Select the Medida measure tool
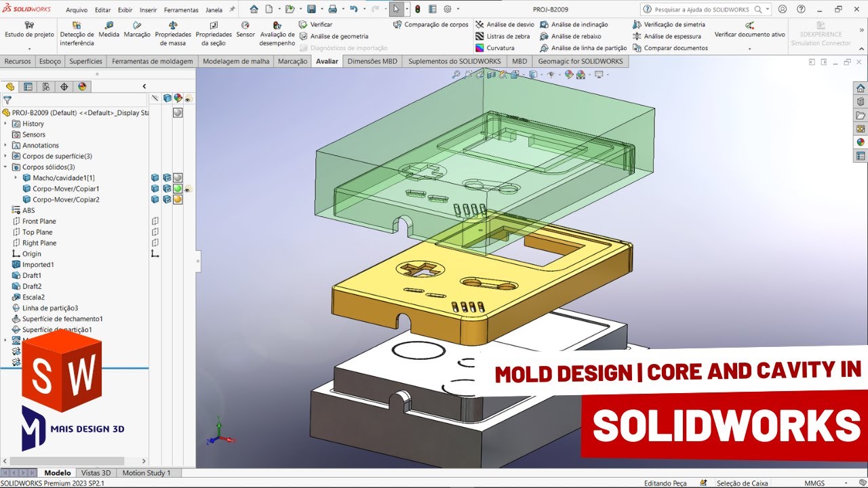The image size is (868, 488). coord(108,29)
